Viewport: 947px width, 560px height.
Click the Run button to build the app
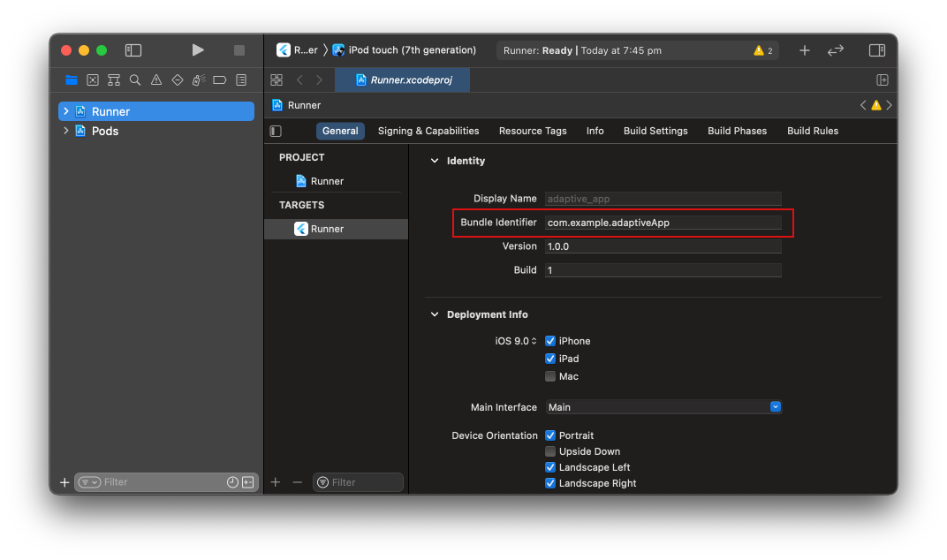coord(198,49)
